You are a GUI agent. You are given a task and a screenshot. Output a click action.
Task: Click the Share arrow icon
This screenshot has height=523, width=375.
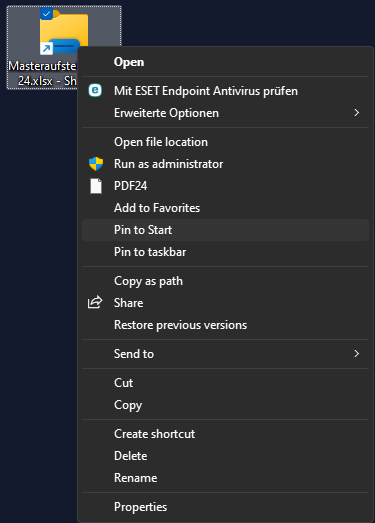[95, 302]
